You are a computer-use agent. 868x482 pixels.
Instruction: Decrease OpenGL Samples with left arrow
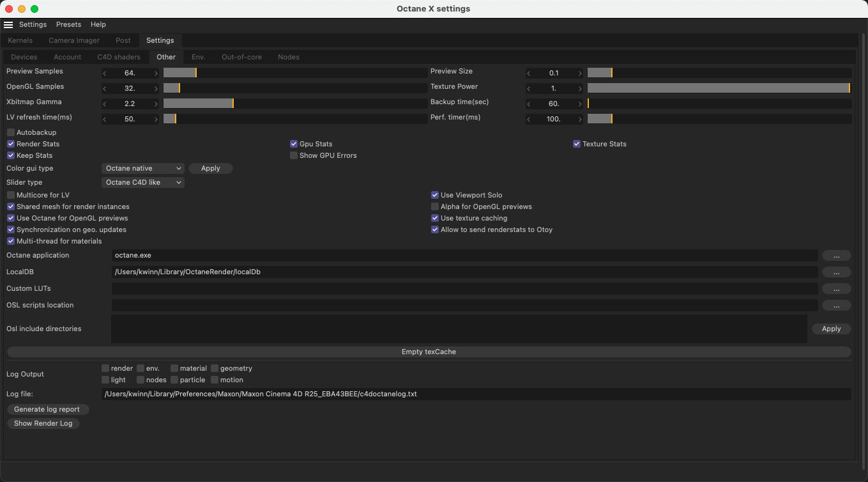(x=105, y=89)
